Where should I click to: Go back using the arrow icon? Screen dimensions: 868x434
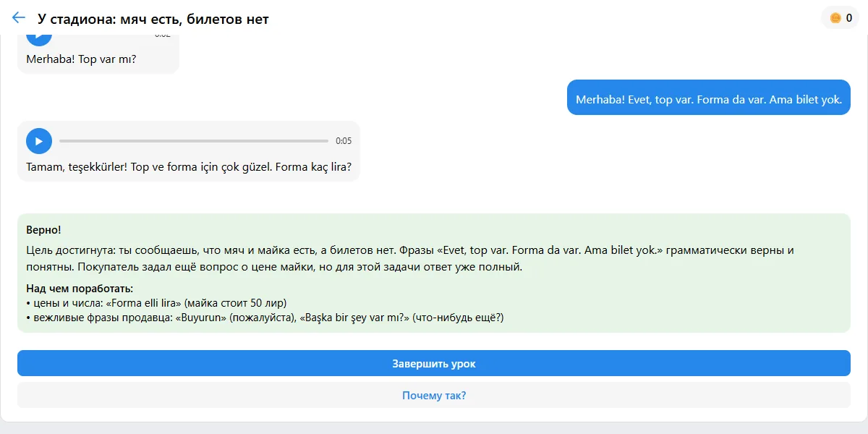click(19, 18)
